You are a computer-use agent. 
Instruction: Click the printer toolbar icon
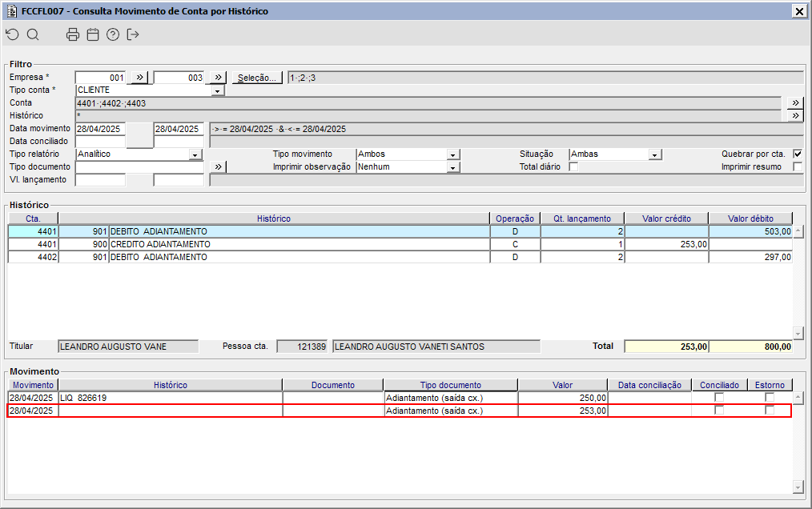point(73,34)
